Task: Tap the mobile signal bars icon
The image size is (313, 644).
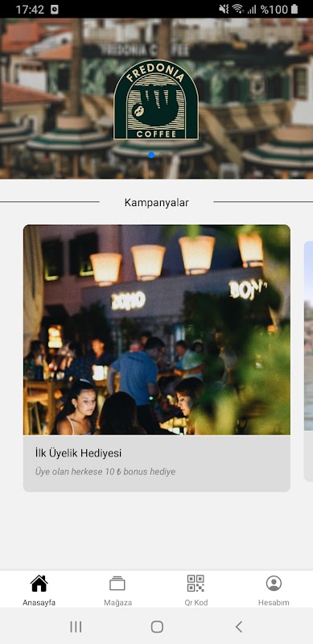Action: point(251,10)
